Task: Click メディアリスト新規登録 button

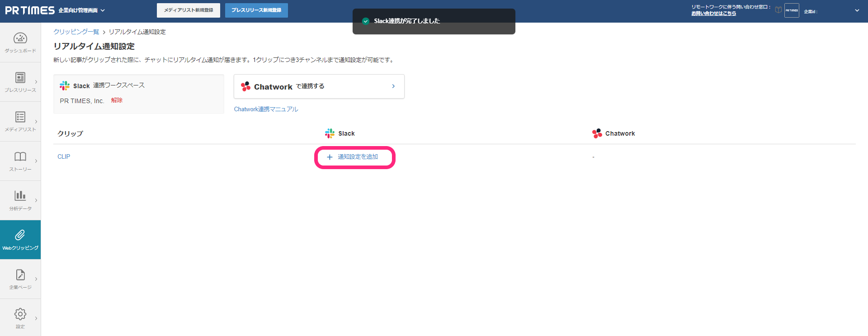Action: click(189, 10)
